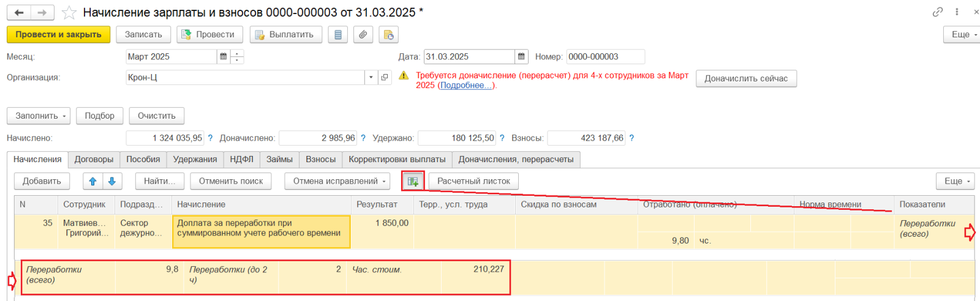Click the paperclip attachments icon
Viewport: 980px width, 301px height.
(x=363, y=35)
